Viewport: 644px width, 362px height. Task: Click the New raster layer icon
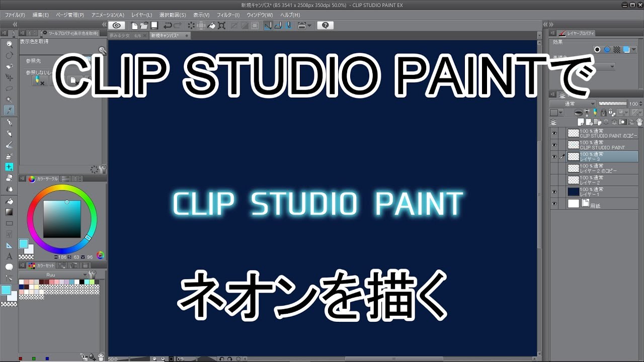[x=580, y=122]
